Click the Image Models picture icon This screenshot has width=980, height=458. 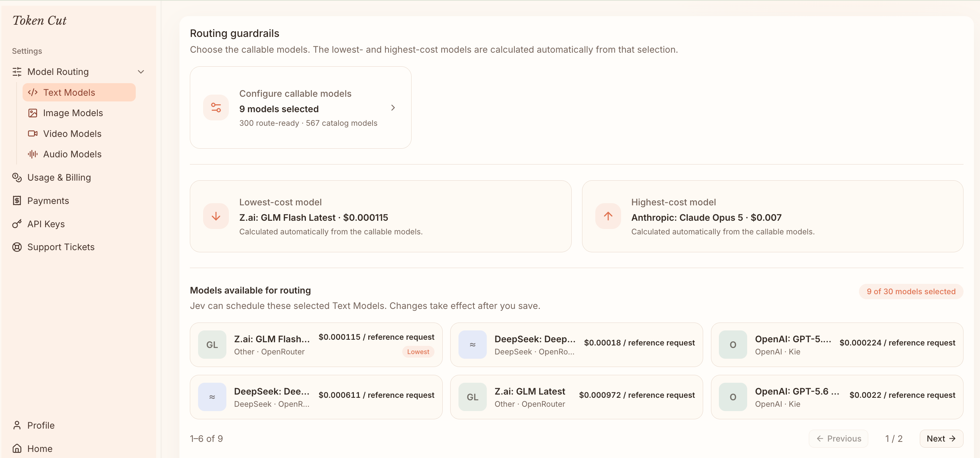(x=33, y=113)
